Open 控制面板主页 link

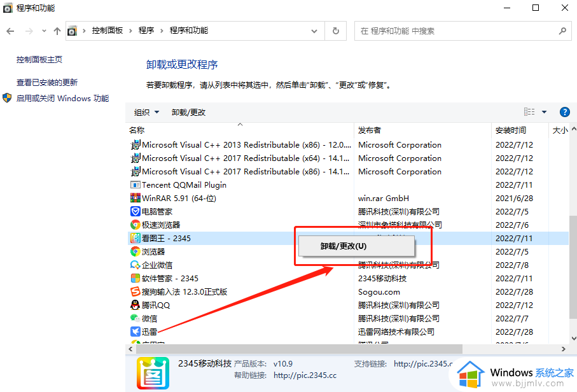[x=39, y=60]
